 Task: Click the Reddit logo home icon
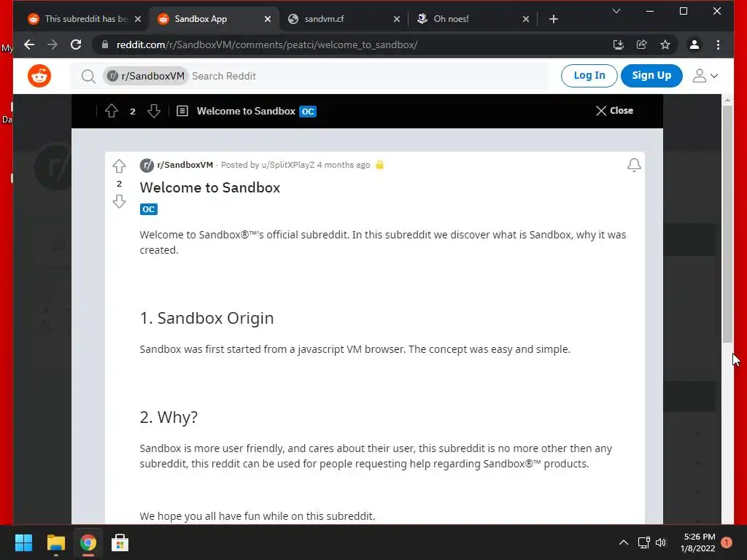(x=39, y=76)
